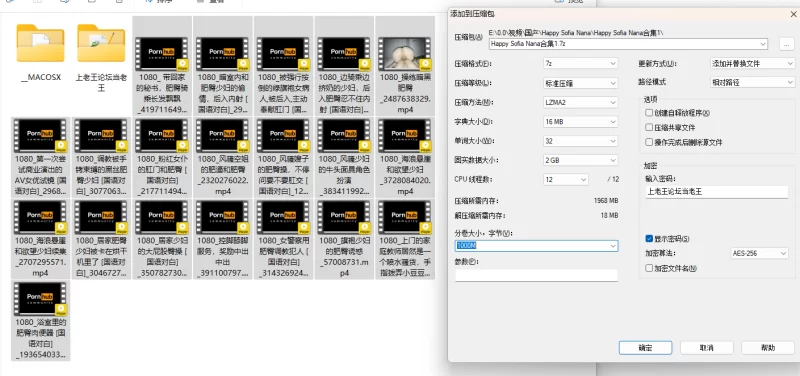Click the archive path text starting E:\0.0

(576, 33)
